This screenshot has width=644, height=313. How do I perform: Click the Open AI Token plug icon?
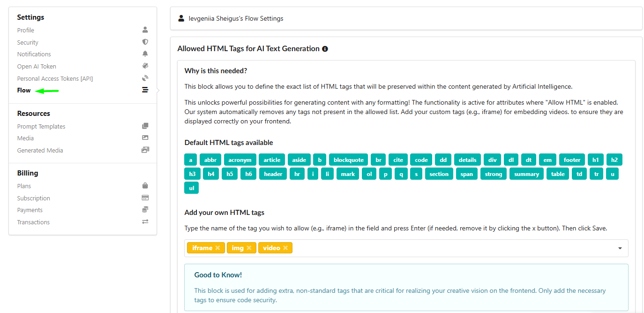pos(145,66)
